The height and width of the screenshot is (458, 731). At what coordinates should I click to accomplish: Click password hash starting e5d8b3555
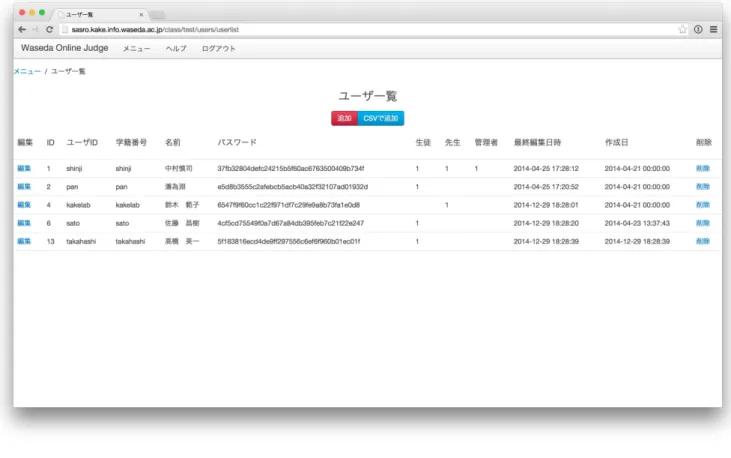point(292,187)
